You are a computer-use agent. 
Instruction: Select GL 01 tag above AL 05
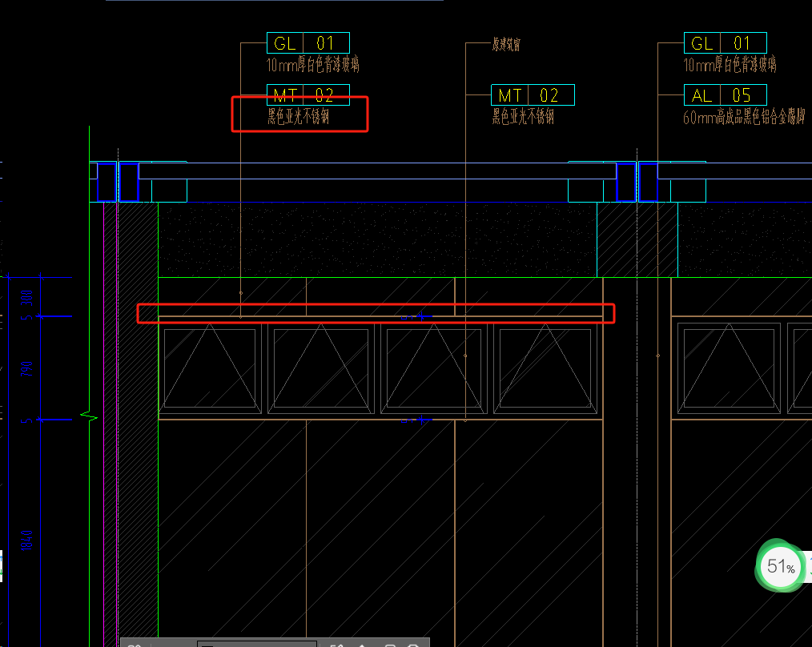point(725,43)
